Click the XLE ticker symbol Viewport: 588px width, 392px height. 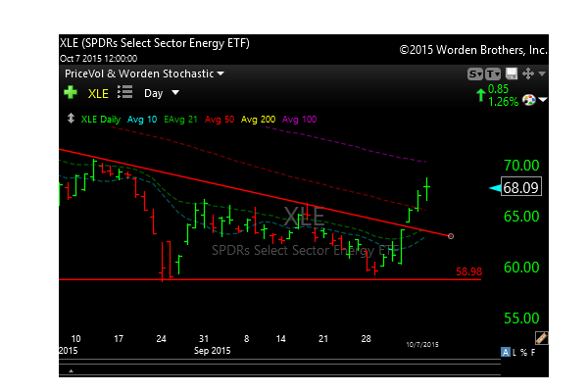pos(98,93)
